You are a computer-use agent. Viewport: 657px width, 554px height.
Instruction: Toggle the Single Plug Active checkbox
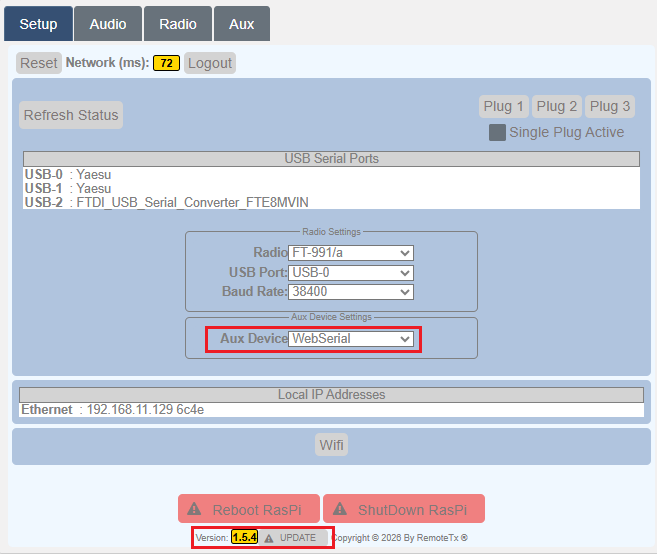497,132
